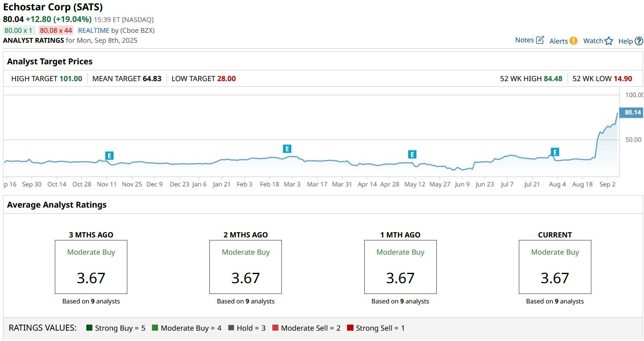
Task: Select the 2 MTHS AGO rating box
Action: (246, 267)
